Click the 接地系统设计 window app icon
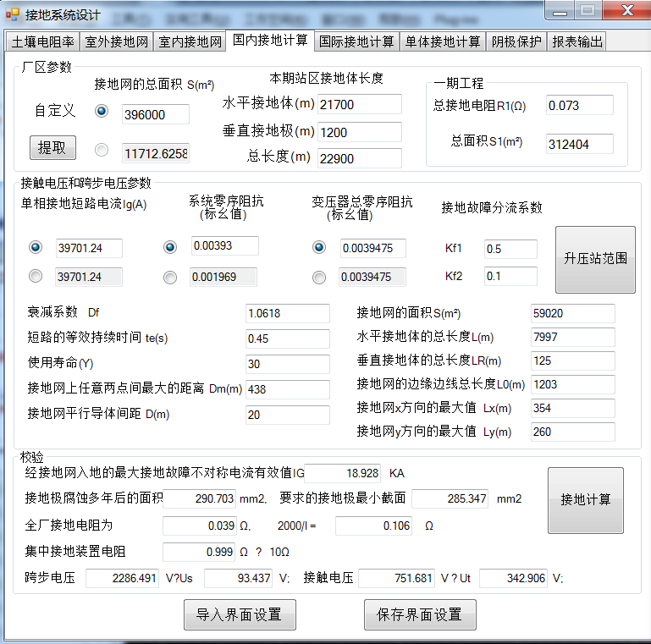Image resolution: width=651 pixels, height=644 pixels. [13, 14]
